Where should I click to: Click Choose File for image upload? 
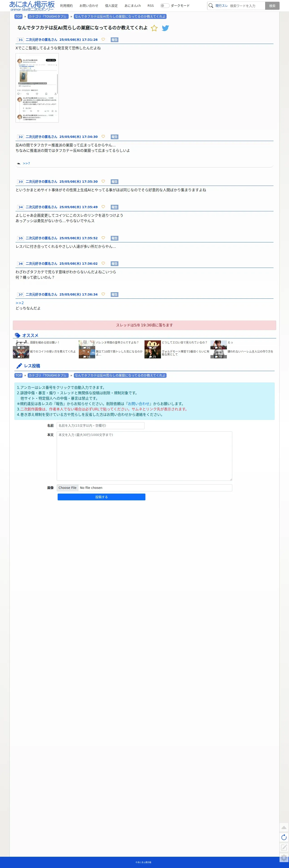pos(67,488)
